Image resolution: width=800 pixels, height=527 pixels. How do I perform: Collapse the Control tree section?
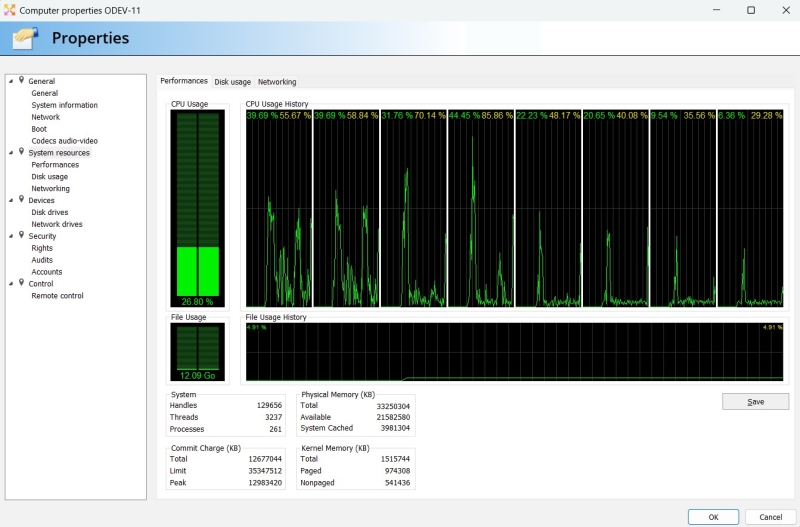(x=11, y=284)
